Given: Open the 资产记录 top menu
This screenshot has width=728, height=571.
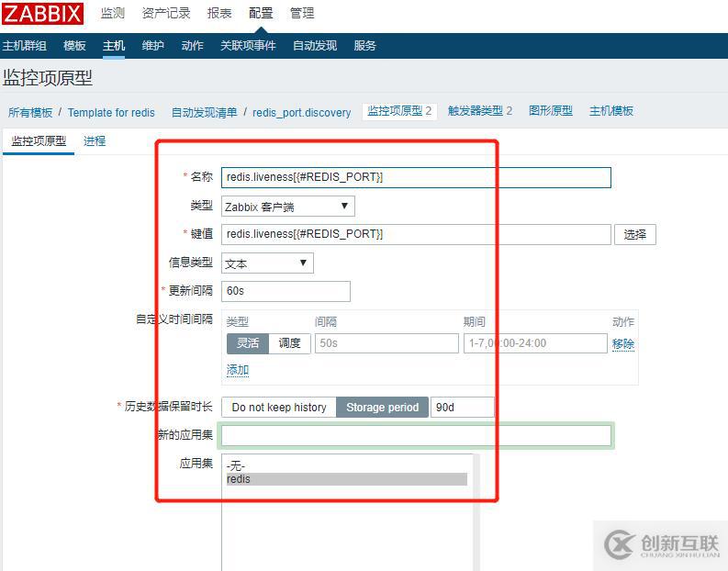Looking at the screenshot, I should [166, 13].
